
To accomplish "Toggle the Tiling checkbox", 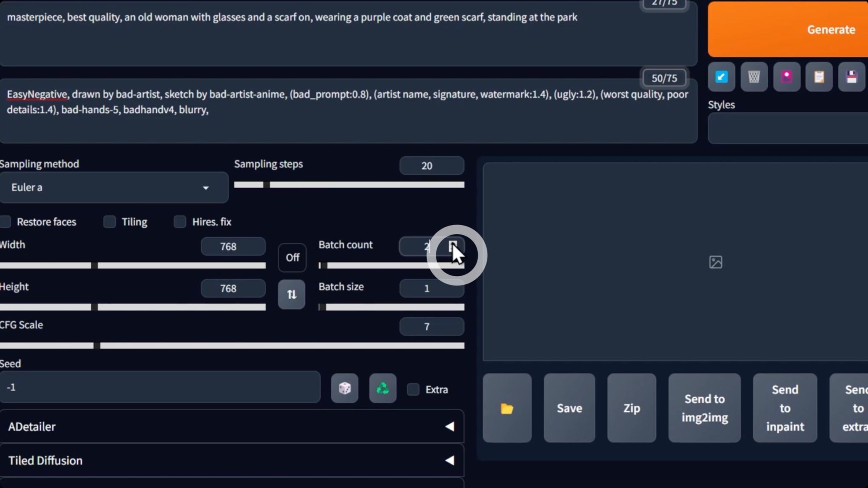I will [110, 222].
